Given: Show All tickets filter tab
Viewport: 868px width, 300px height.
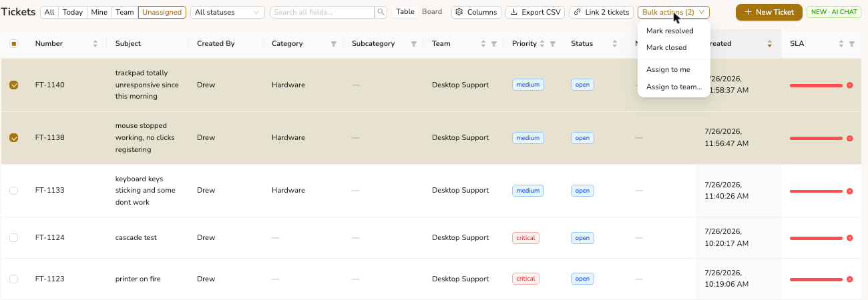Looking at the screenshot, I should point(49,12).
